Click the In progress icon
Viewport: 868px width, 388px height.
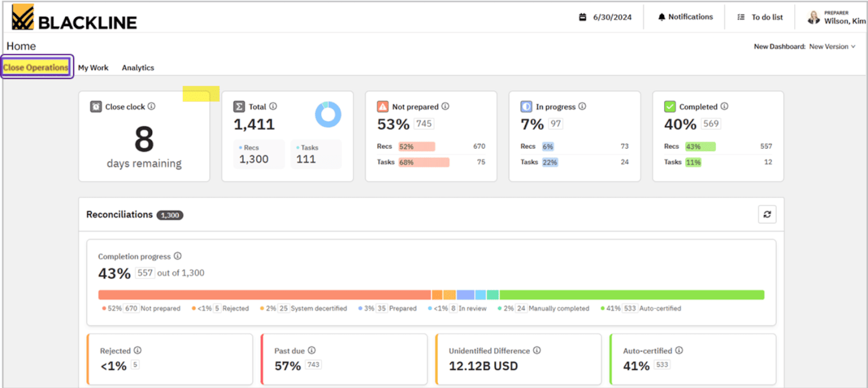pyautogui.click(x=526, y=107)
